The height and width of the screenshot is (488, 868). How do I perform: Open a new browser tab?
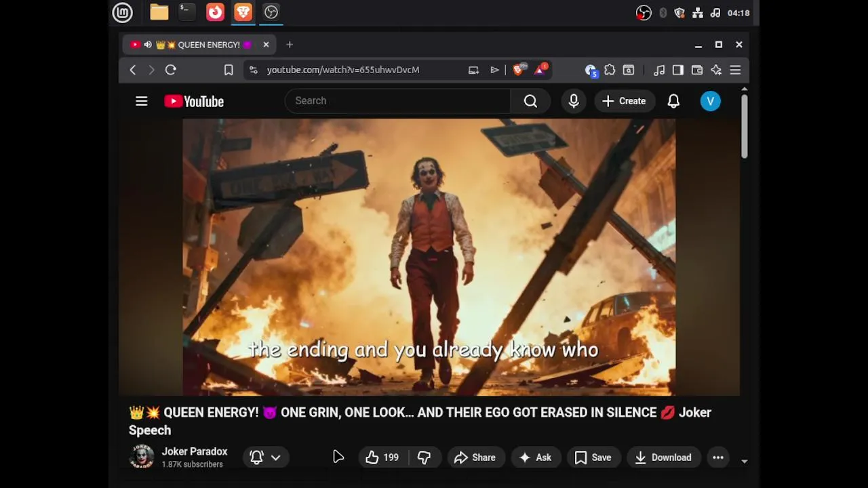tap(290, 45)
